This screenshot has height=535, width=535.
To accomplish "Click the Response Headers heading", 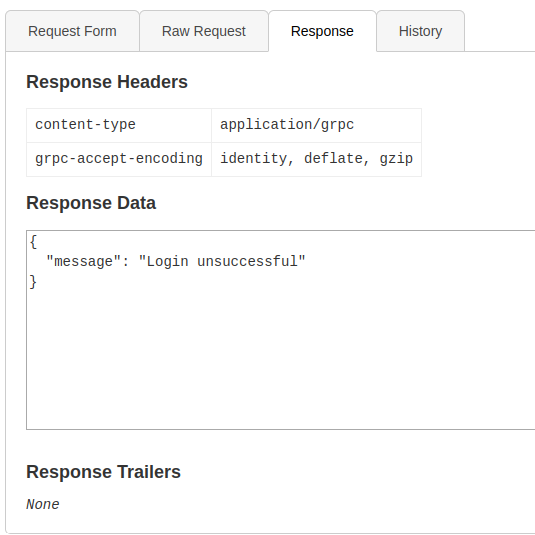I will (x=107, y=82).
